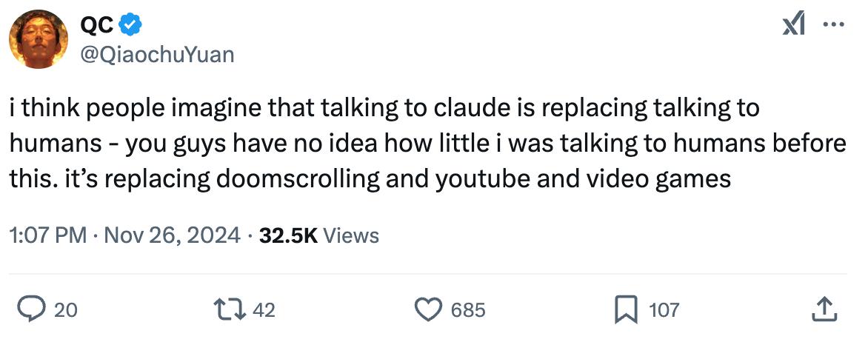
Task: Click the like count 685
Action: click(468, 309)
